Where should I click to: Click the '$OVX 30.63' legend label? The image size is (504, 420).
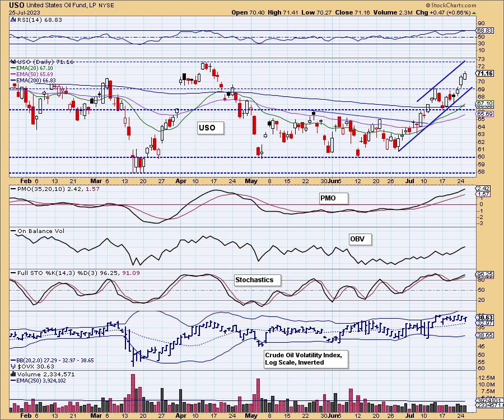pyautogui.click(x=36, y=366)
